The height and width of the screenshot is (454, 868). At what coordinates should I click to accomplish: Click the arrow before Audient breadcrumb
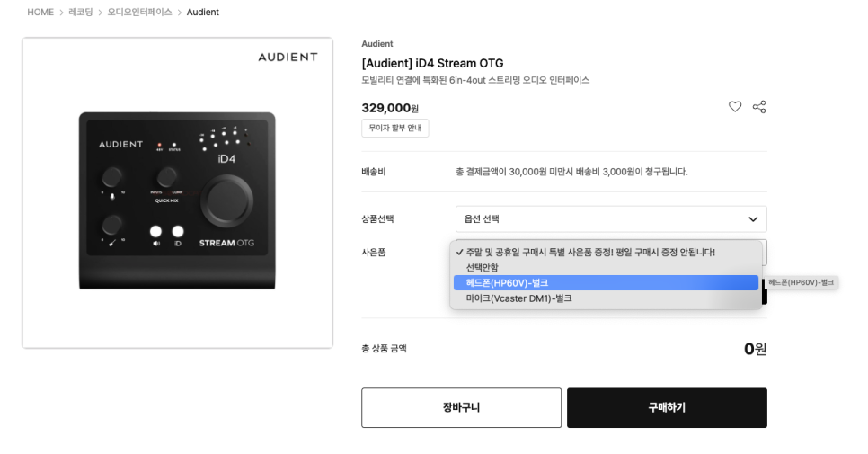click(180, 13)
